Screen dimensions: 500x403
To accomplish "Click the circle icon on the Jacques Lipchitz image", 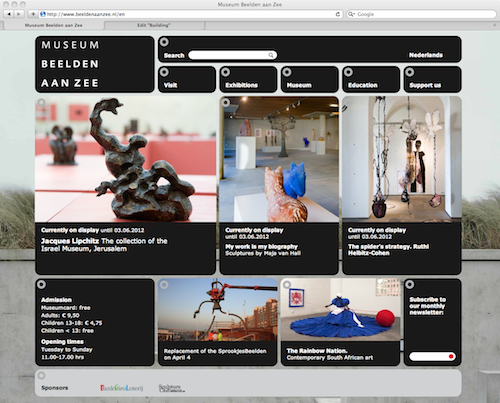I will tap(41, 103).
